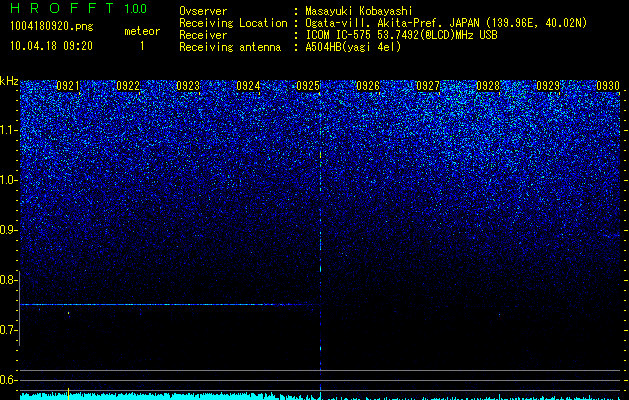
Task: Click the Receiving antenna field label
Action: click(x=230, y=47)
